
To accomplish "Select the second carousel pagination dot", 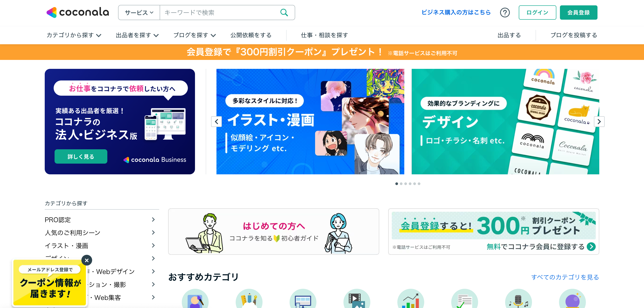I will 401,184.
